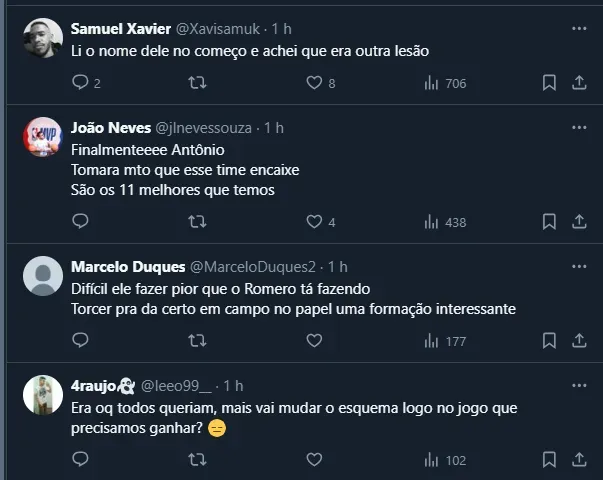Viewport: 603px width, 480px height.
Task: Open João Neves's profile avatar
Action: [43, 138]
